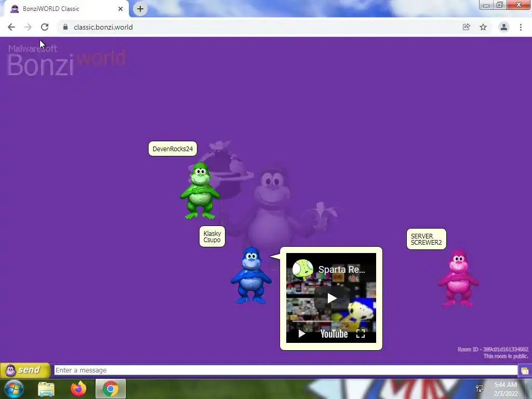Click the yellow icon at the message bar's right end
This screenshot has width=532, height=399.
pyautogui.click(x=525, y=370)
